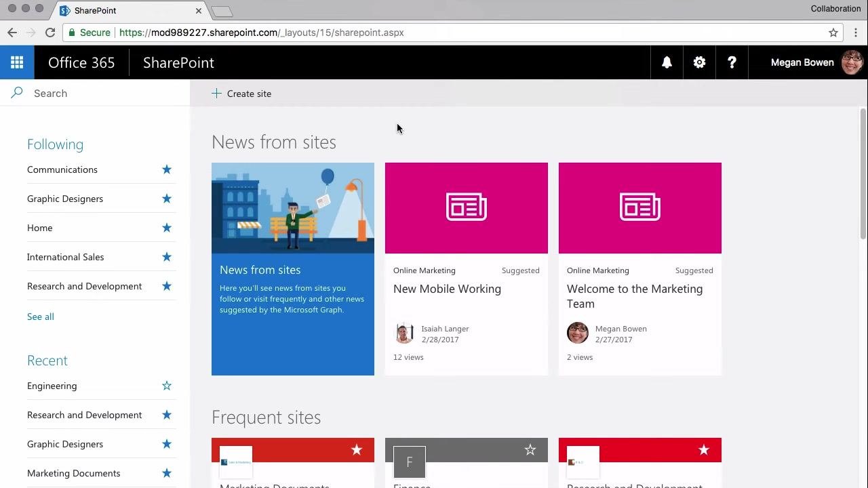This screenshot has width=868, height=488.
Task: Click Megan Bowen's profile picture in header
Action: [x=852, y=62]
